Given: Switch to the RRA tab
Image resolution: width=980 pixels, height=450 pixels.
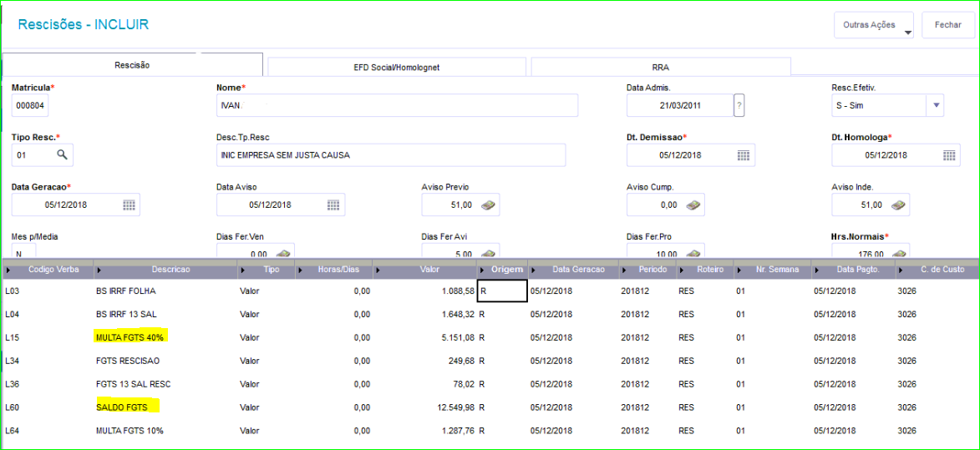Looking at the screenshot, I should point(661,68).
